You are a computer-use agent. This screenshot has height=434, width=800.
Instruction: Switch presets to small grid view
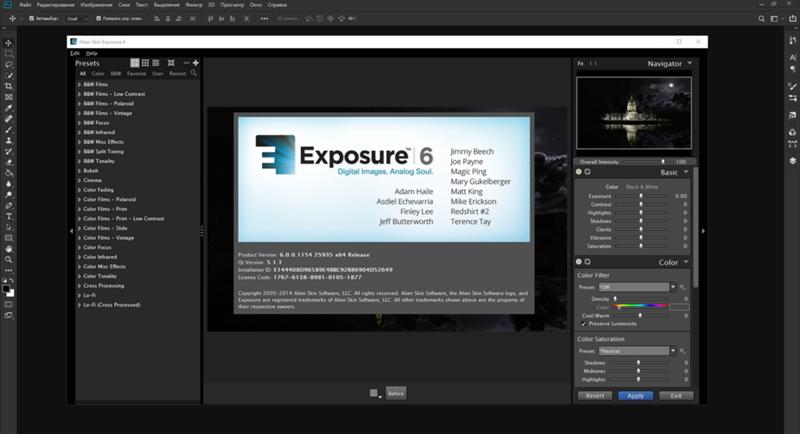tap(145, 63)
